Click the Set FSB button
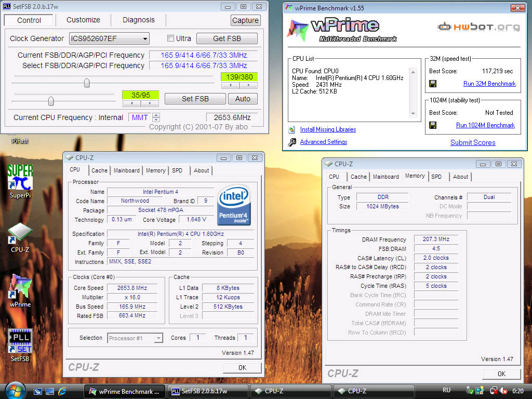This screenshot has width=532, height=399. point(195,99)
